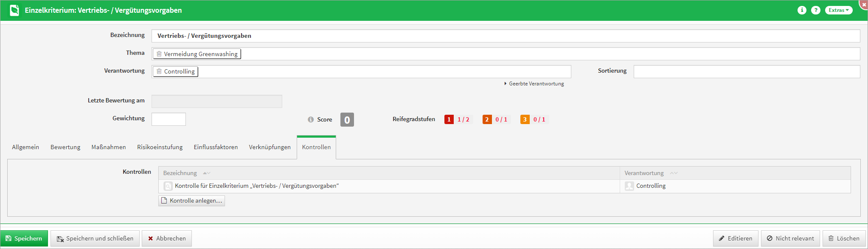Click the Kontrolle anlegen… button
The height and width of the screenshot is (249, 868).
click(x=191, y=201)
